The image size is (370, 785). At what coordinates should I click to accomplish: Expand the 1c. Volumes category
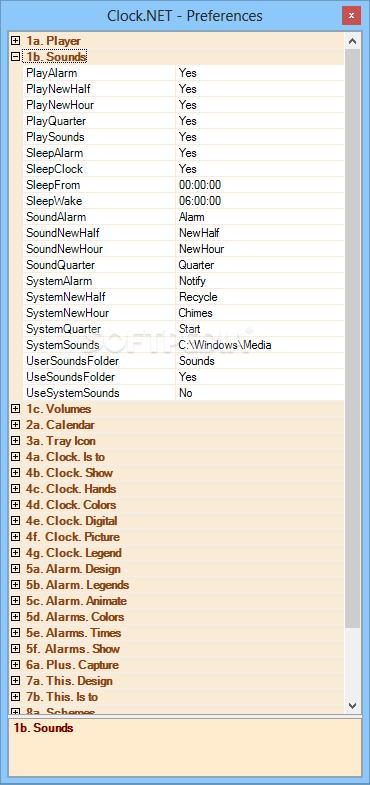16,409
